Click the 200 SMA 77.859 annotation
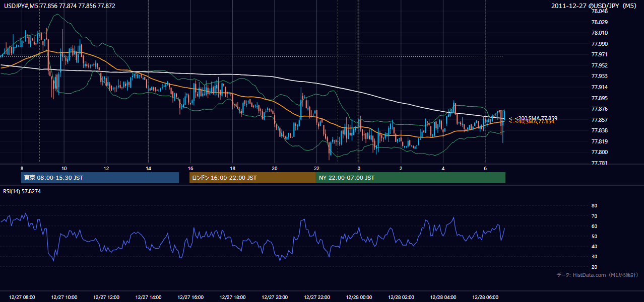 [x=533, y=118]
